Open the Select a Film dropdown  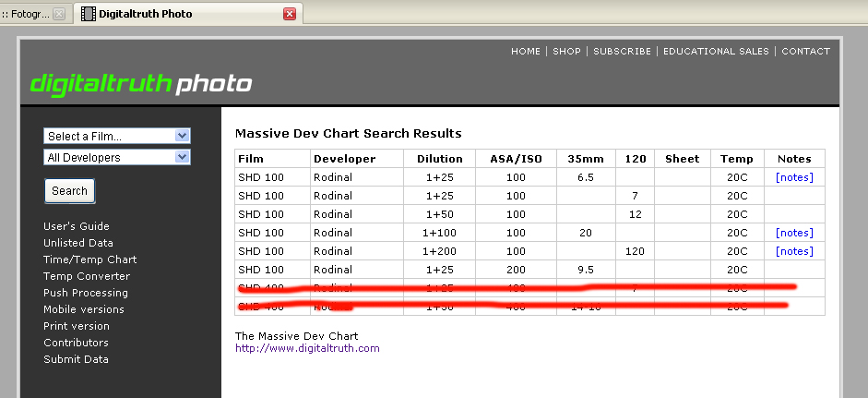point(117,136)
